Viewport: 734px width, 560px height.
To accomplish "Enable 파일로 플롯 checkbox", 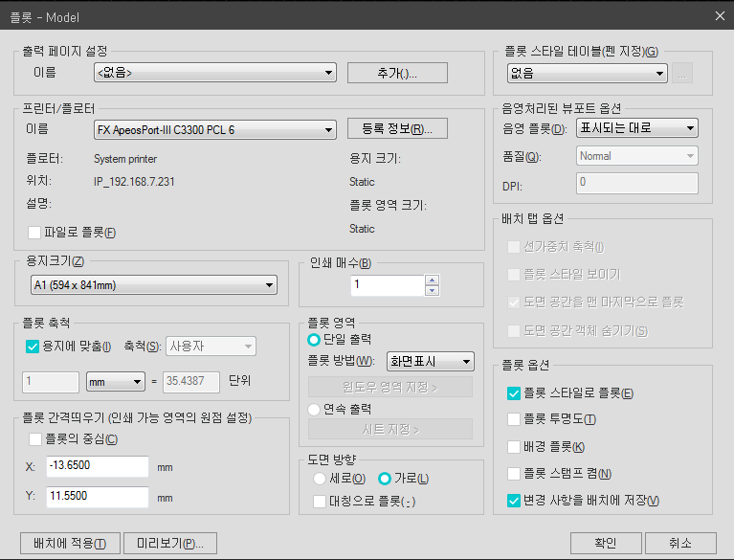I will coord(35,232).
